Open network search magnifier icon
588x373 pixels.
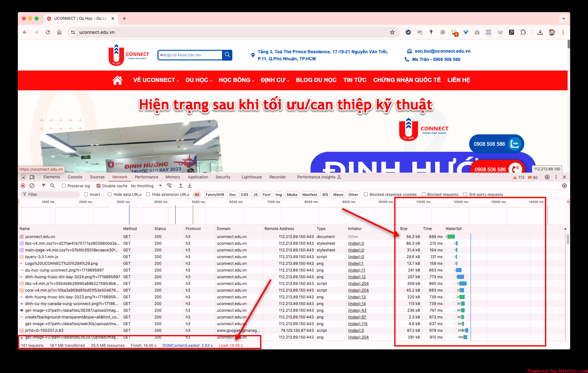pos(53,186)
